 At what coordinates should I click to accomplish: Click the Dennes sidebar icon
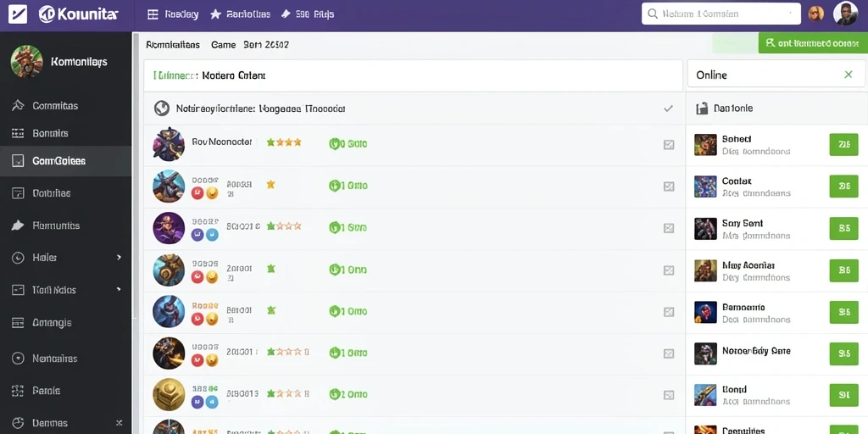click(18, 423)
